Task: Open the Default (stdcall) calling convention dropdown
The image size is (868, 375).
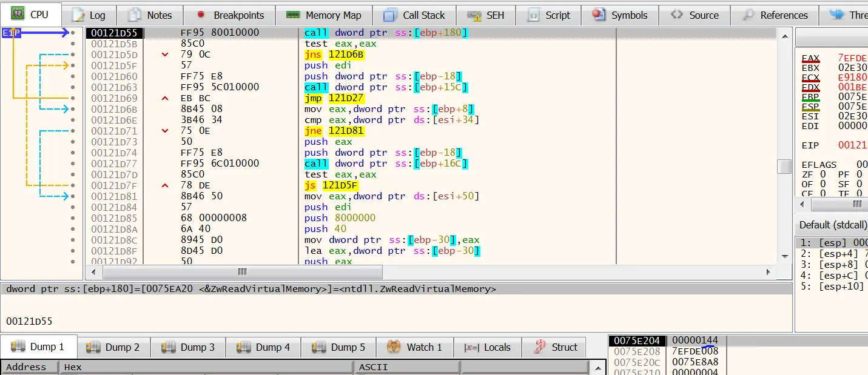Action: coord(832,225)
